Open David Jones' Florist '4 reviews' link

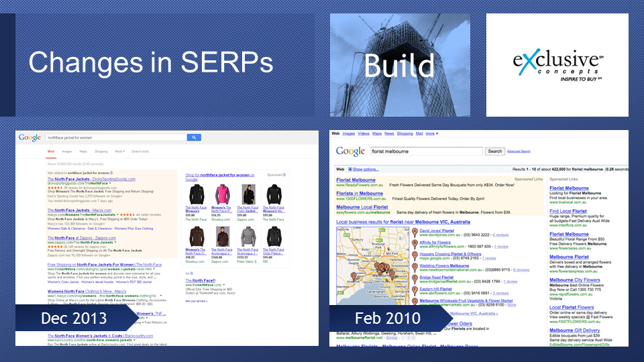tap(500, 235)
